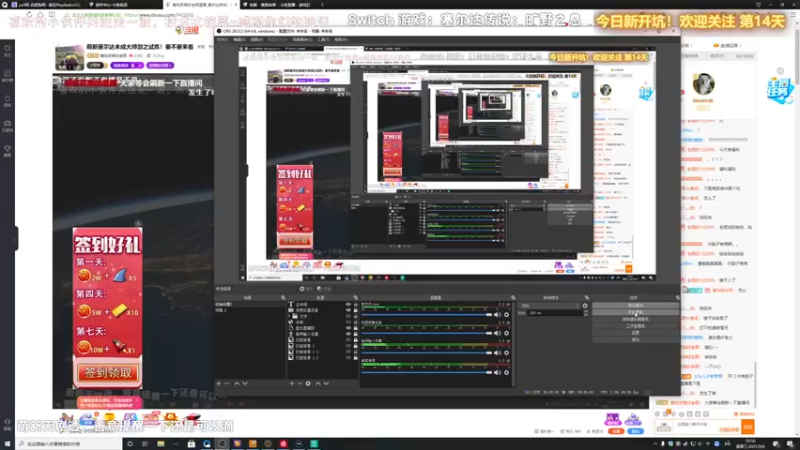Open source Filters button below OBS preview

pos(324,289)
